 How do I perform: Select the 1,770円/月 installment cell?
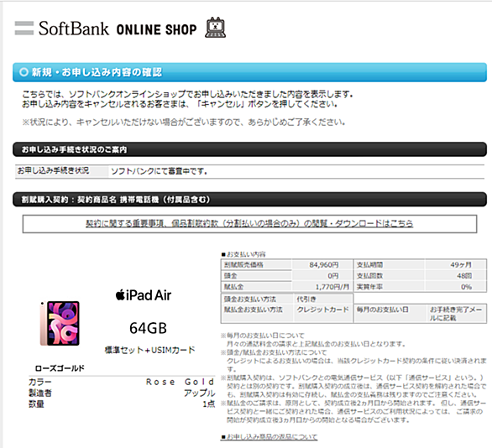(322, 287)
